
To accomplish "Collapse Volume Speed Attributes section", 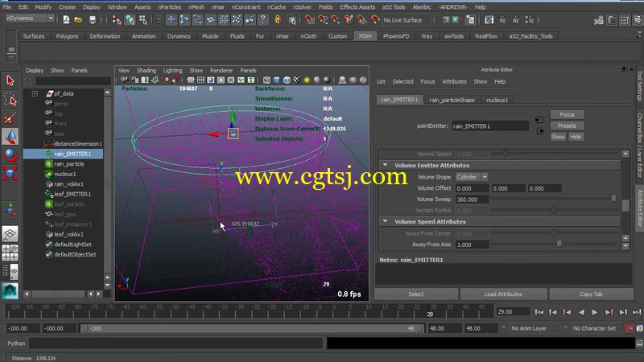I will [385, 221].
